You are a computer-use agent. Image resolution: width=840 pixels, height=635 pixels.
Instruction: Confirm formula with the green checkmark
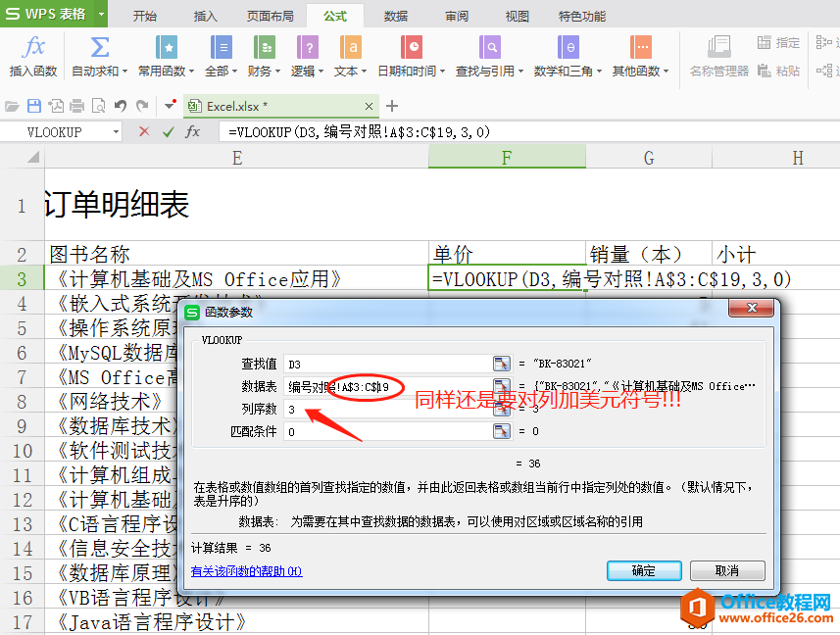click(x=169, y=131)
